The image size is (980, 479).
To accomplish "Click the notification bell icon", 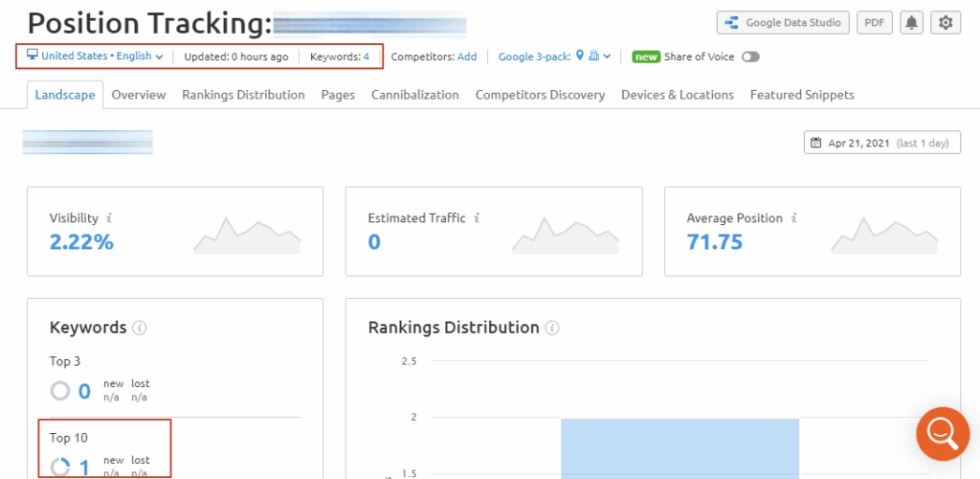I will (911, 23).
